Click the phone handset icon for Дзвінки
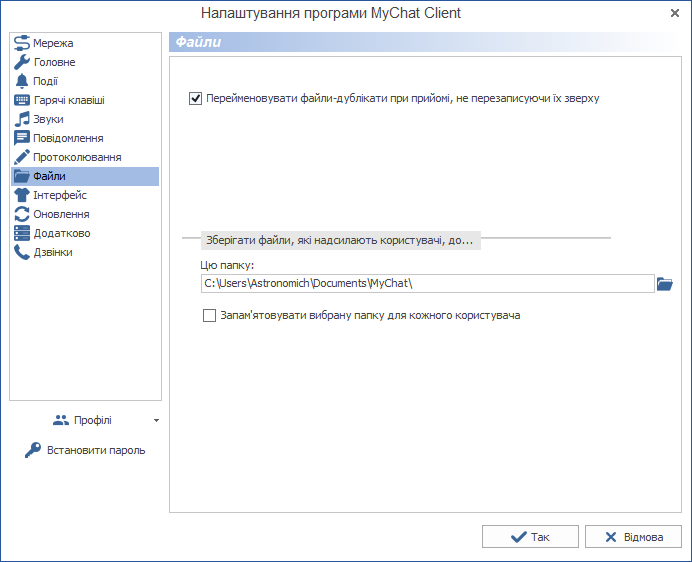 (x=22, y=252)
